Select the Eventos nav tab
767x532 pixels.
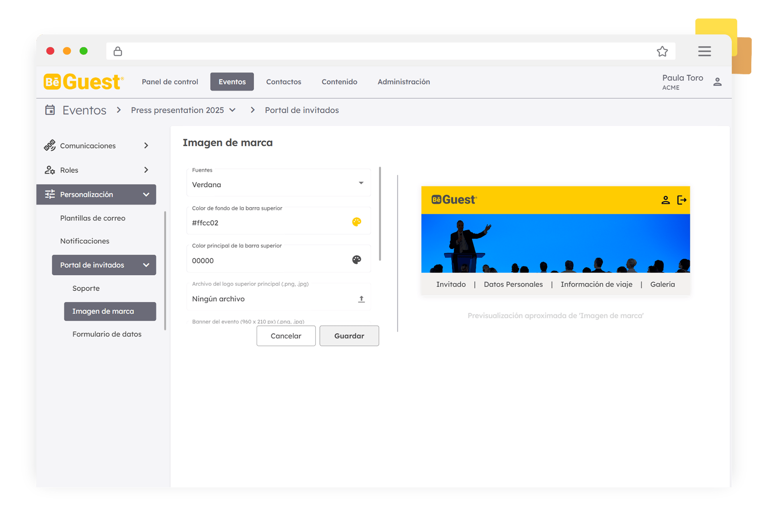pos(232,82)
